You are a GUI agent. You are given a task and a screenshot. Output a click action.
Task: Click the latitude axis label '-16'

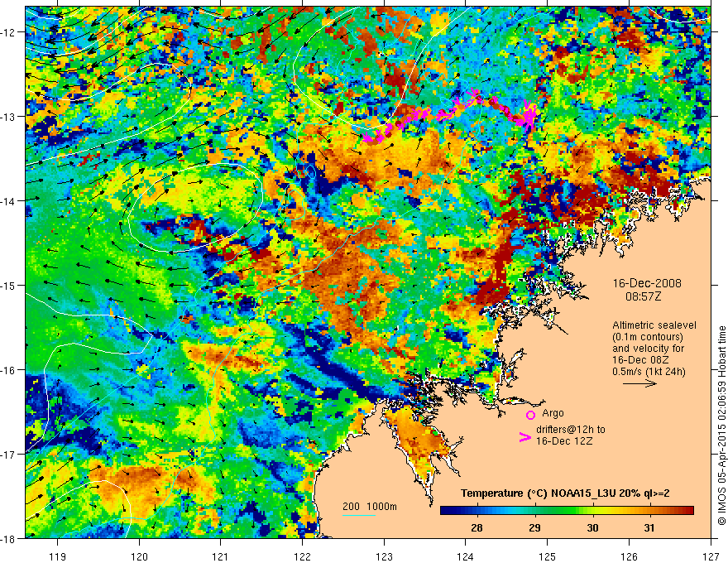coord(8,370)
